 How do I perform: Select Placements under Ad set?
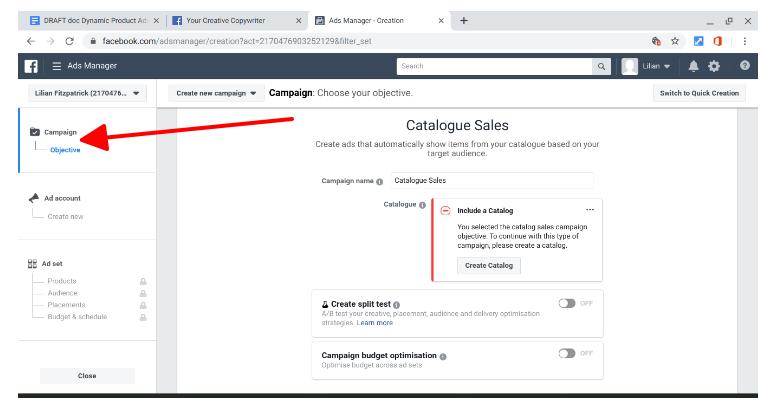(x=66, y=305)
